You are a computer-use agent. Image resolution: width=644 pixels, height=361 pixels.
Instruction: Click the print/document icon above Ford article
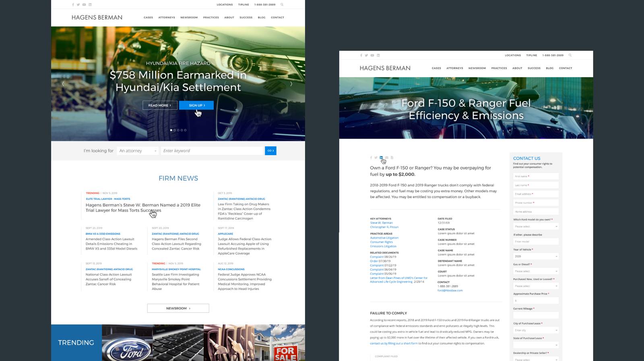(392, 158)
